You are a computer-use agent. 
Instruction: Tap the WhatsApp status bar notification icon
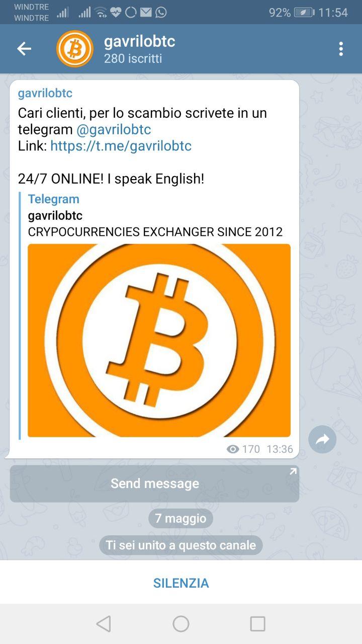tap(161, 12)
